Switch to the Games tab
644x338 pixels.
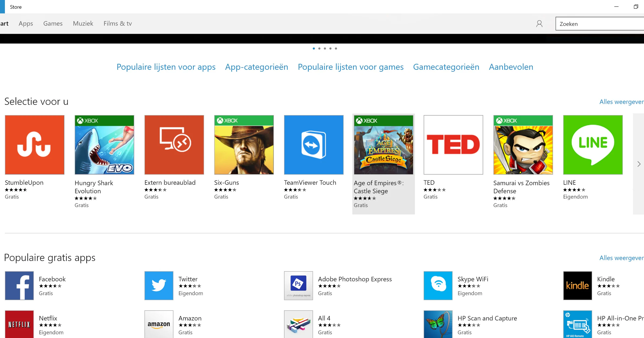[x=53, y=24]
